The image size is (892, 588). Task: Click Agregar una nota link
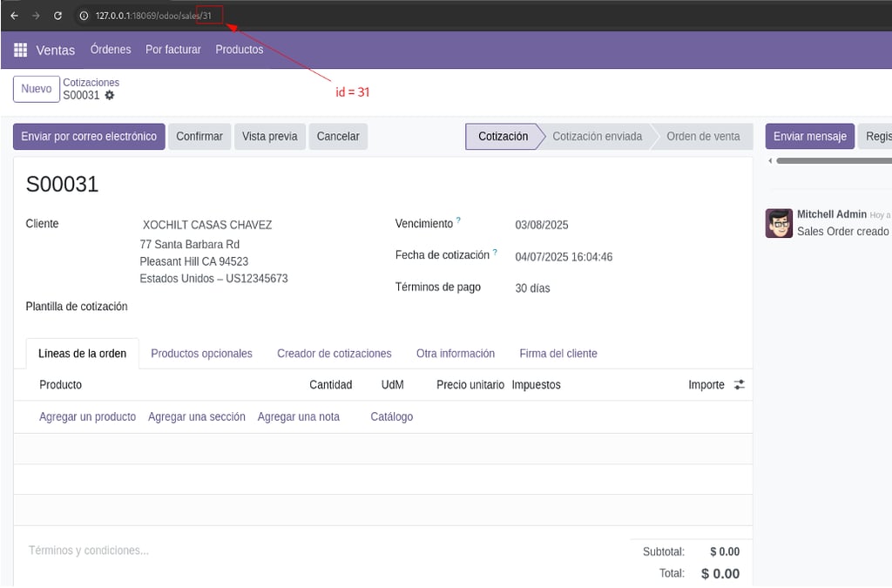tap(299, 417)
